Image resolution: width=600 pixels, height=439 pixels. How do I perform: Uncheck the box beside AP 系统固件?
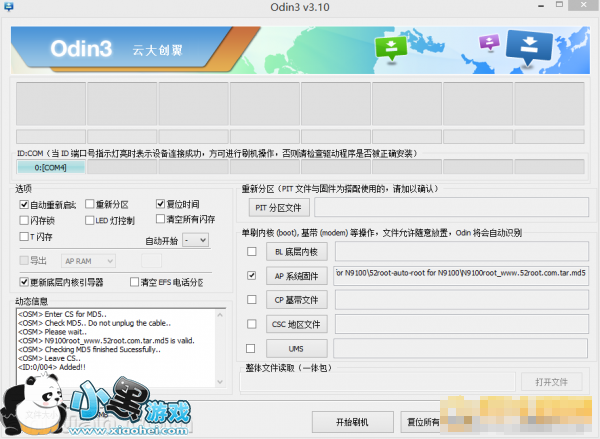[251, 275]
